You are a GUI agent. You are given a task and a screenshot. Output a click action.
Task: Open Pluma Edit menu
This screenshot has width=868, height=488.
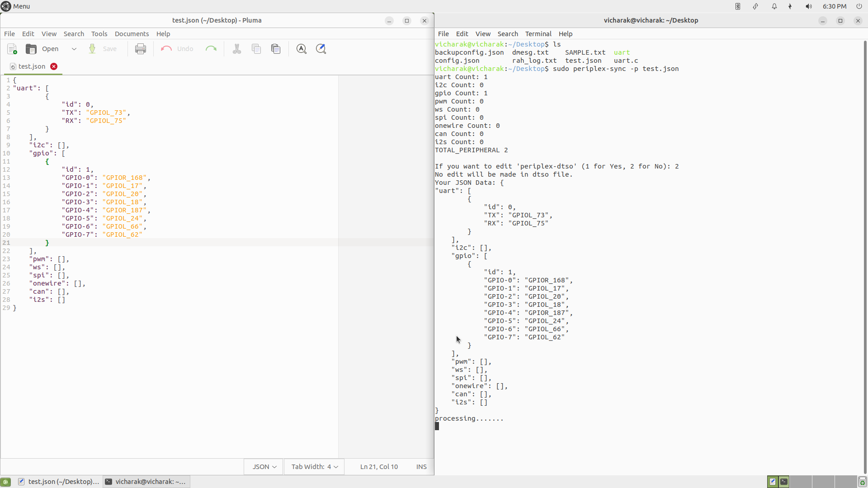click(x=28, y=34)
